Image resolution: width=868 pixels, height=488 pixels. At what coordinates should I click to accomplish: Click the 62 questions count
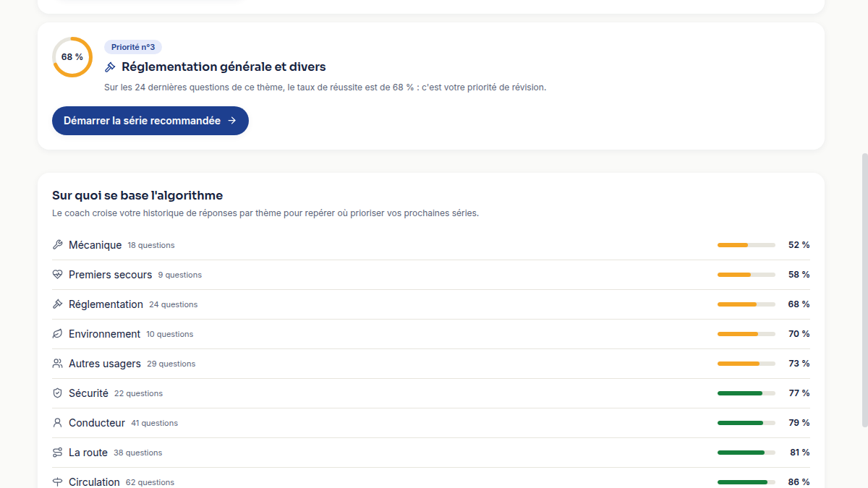point(150,483)
